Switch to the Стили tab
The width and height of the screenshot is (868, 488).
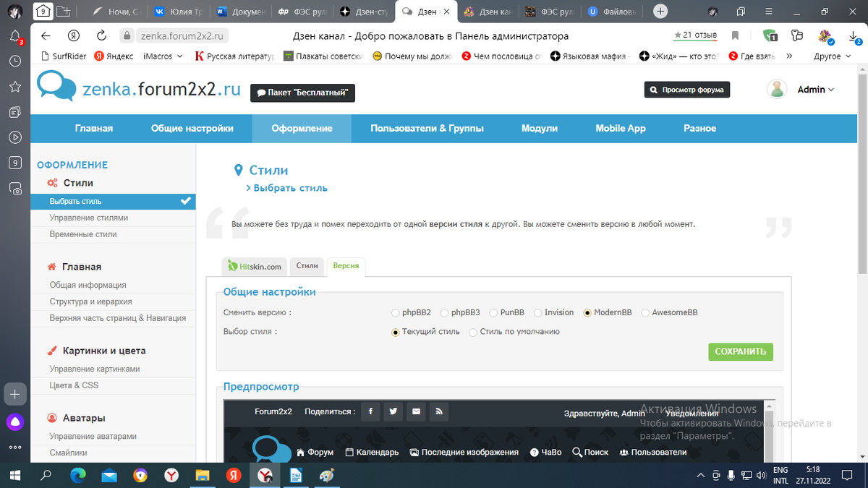[307, 266]
